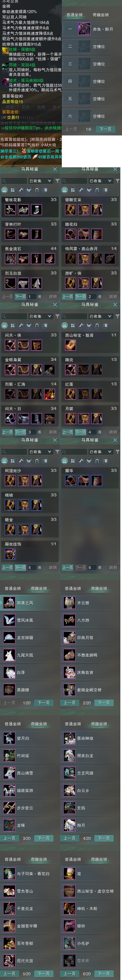Screen dimensions: 122x980
Task: Select the 庆舞良宵 lion mount icon
Action: (x=69, y=672)
